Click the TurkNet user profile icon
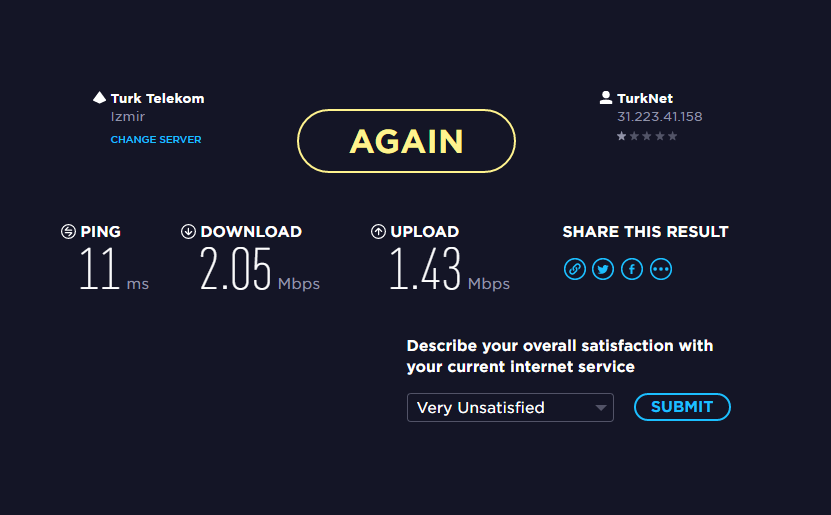831x515 pixels. (x=606, y=97)
